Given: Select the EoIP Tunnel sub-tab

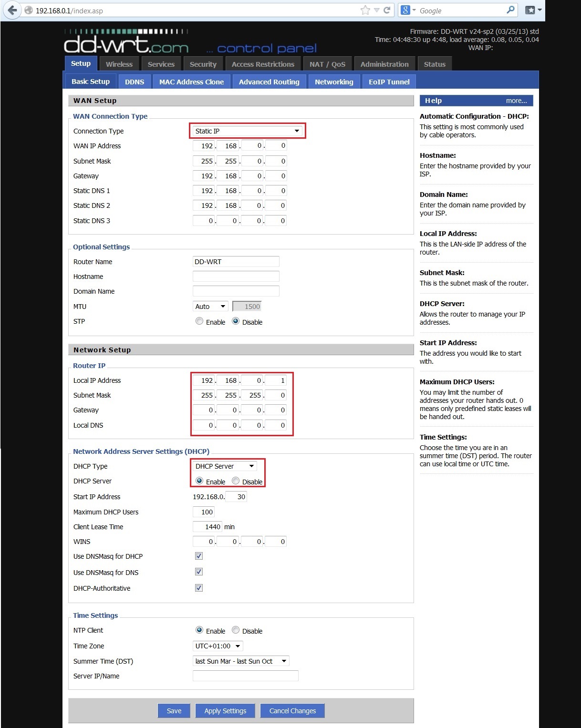Looking at the screenshot, I should tap(389, 82).
